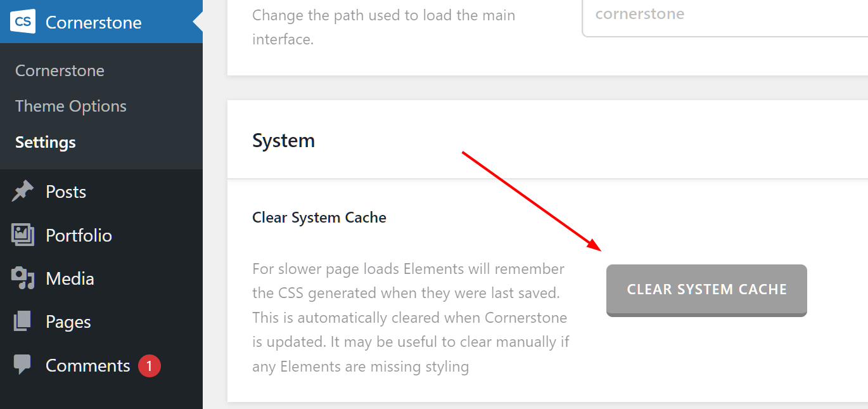
Task: Click the Comments speech bubble icon
Action: [23, 365]
